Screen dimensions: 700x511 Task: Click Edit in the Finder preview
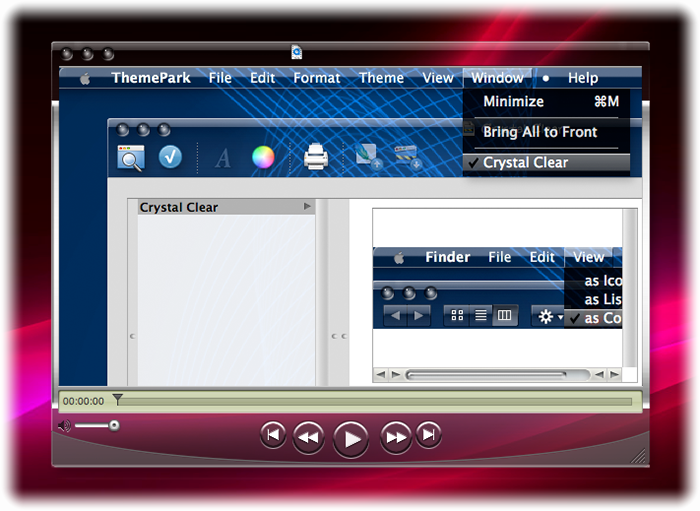542,257
